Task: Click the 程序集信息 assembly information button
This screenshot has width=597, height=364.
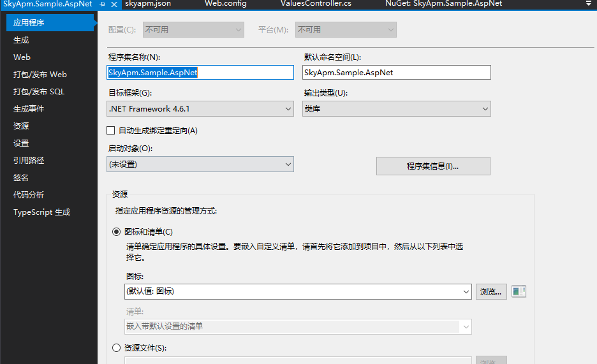Action: tap(433, 166)
